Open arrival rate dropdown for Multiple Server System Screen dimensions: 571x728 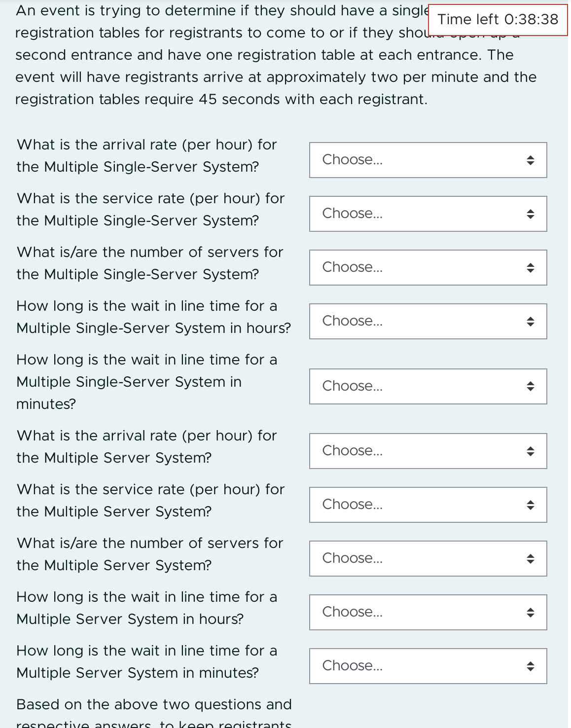pos(427,450)
